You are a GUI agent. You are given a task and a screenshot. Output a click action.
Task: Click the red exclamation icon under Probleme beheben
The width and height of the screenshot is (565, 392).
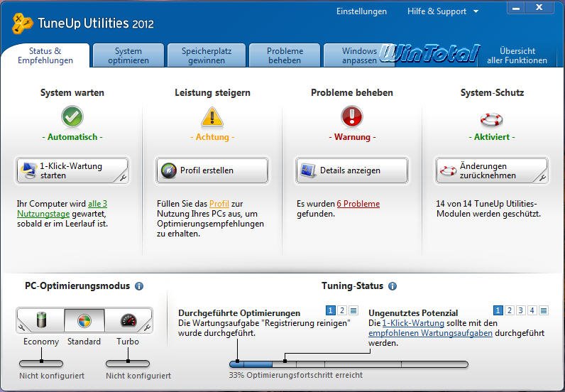[x=351, y=116]
